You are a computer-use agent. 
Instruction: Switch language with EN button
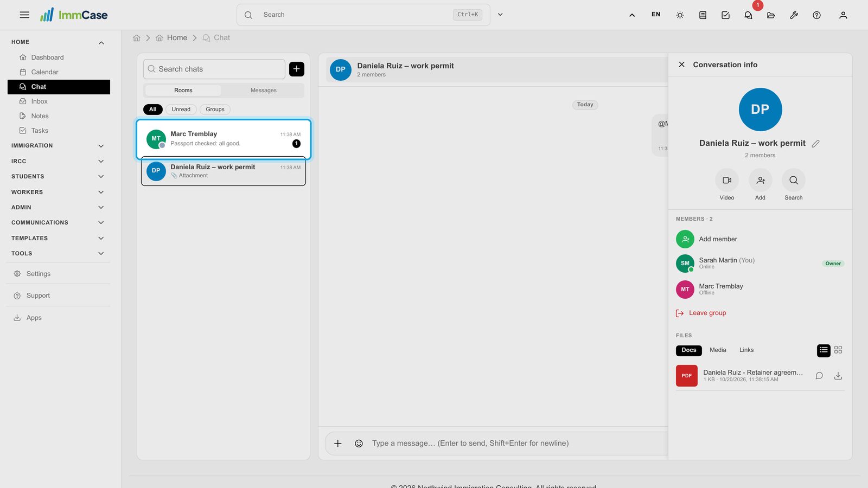tap(656, 15)
